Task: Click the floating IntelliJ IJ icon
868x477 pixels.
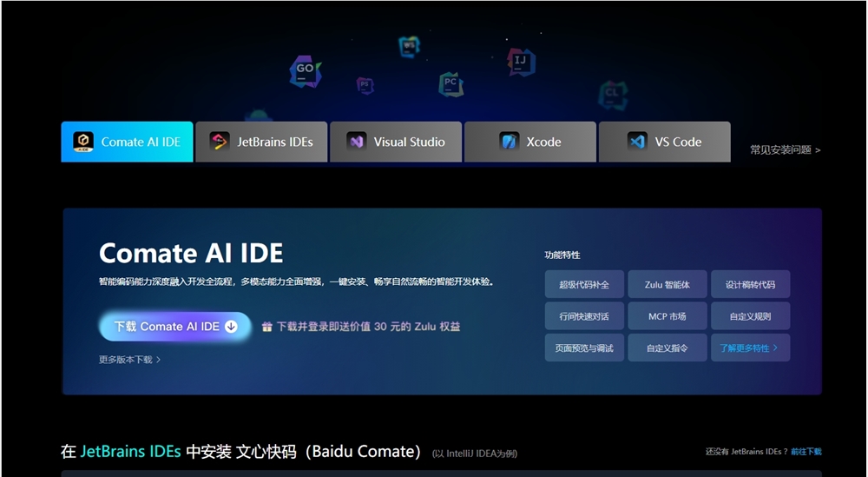Action: (x=521, y=62)
